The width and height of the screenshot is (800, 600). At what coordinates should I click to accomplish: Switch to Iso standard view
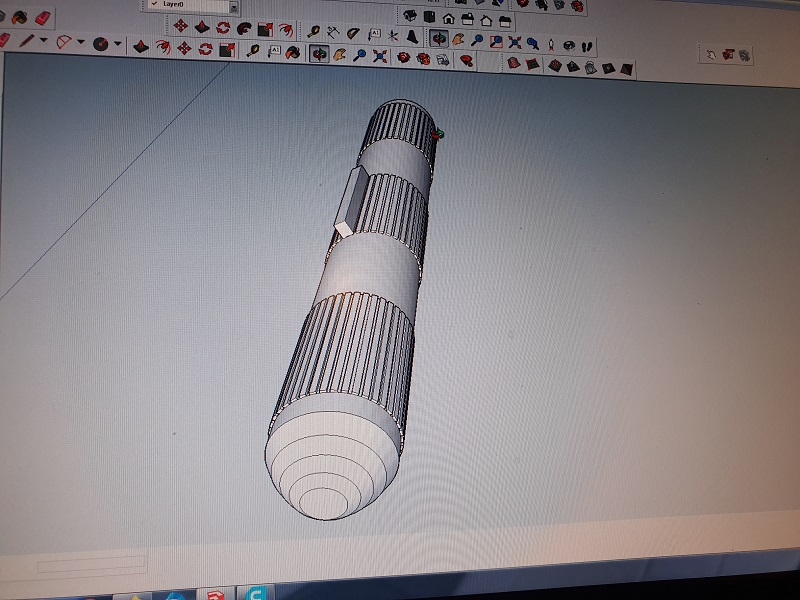pyautogui.click(x=411, y=16)
